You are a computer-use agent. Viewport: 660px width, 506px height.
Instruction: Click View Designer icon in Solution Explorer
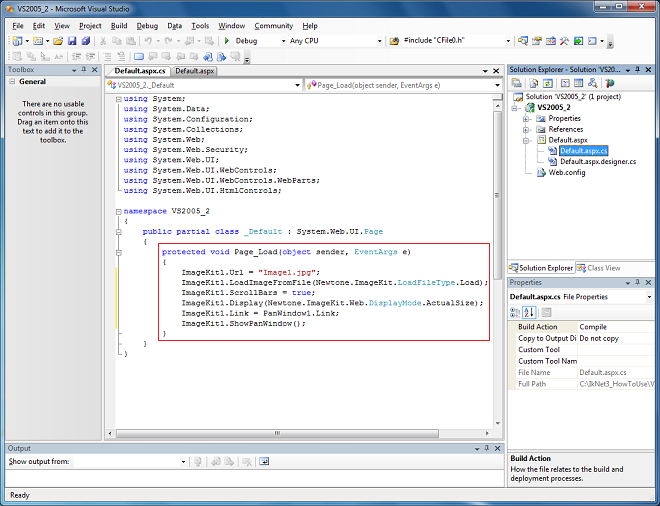pyautogui.click(x=579, y=83)
